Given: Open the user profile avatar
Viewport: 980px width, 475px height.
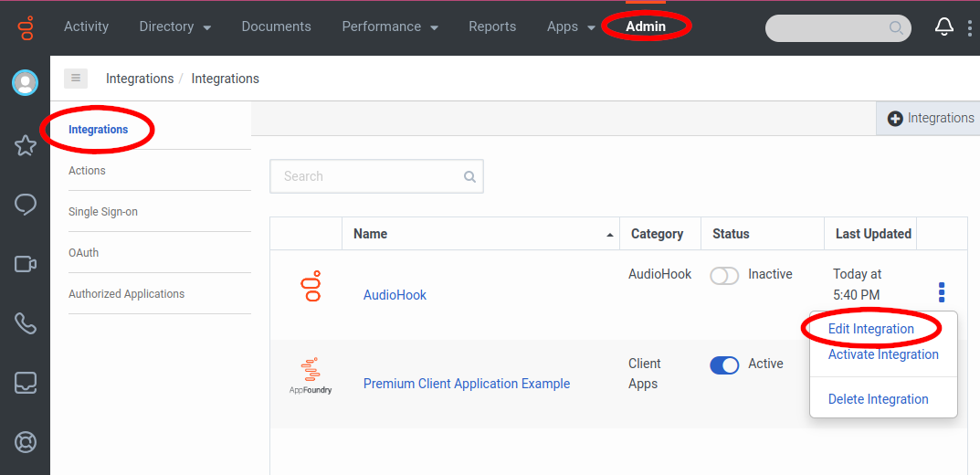Looking at the screenshot, I should point(25,83).
